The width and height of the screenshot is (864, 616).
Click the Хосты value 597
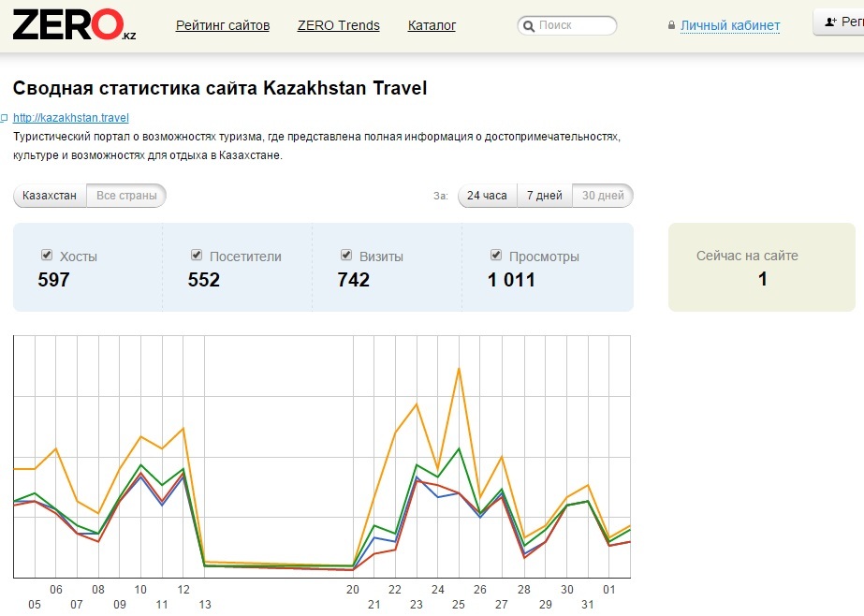coord(53,280)
